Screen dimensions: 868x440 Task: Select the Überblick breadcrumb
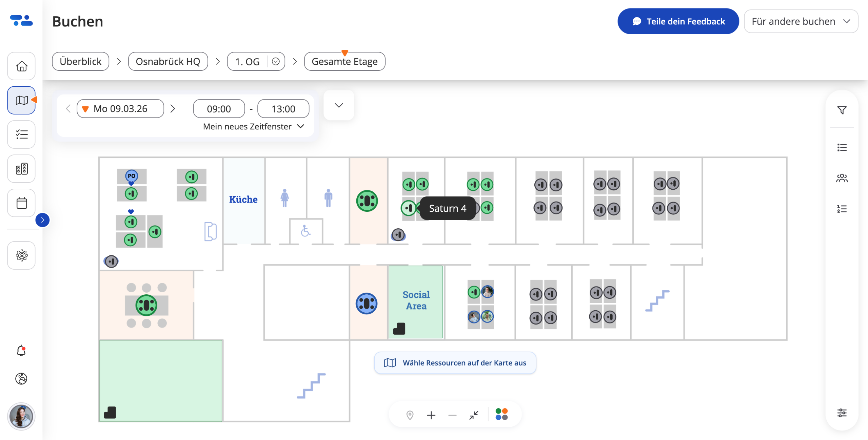pos(80,61)
